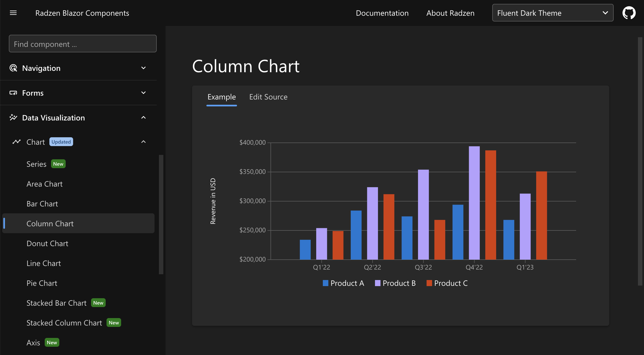
Task: Switch to the Edit Source tab
Action: pos(268,97)
